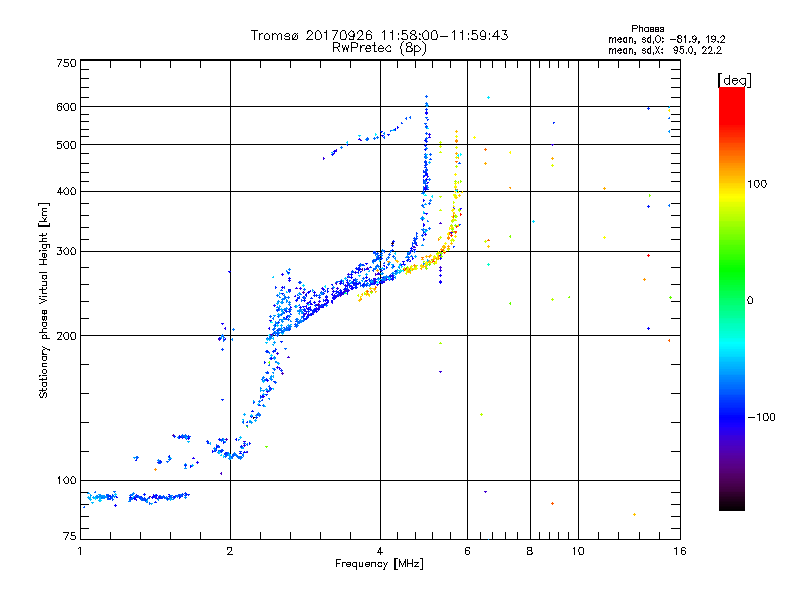The image size is (800, 600).
Task: Click the x-axis tick label '8'
Action: pos(530,551)
